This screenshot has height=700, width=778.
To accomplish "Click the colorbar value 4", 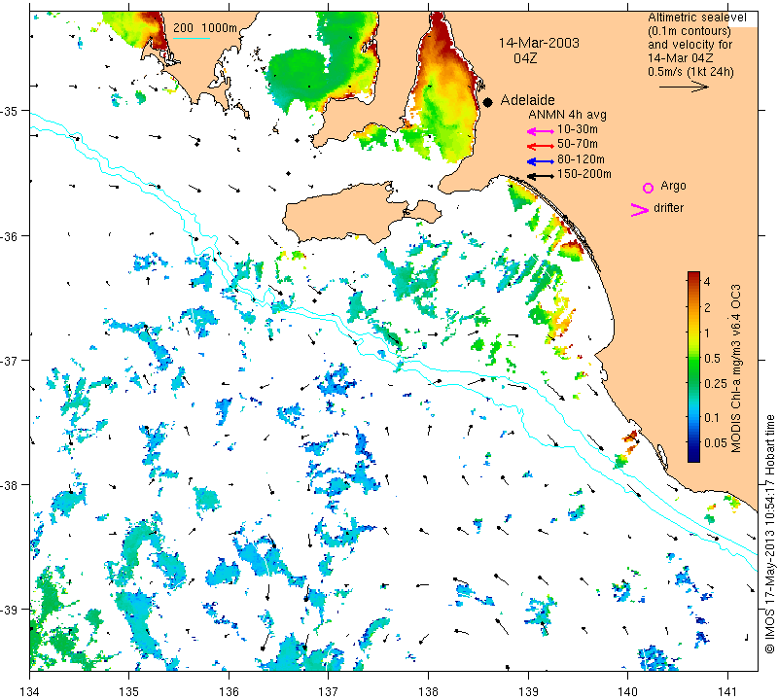I will click(707, 281).
